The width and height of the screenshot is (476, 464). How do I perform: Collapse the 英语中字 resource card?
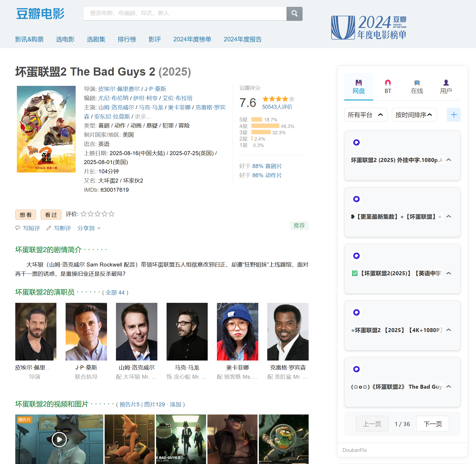(x=449, y=273)
